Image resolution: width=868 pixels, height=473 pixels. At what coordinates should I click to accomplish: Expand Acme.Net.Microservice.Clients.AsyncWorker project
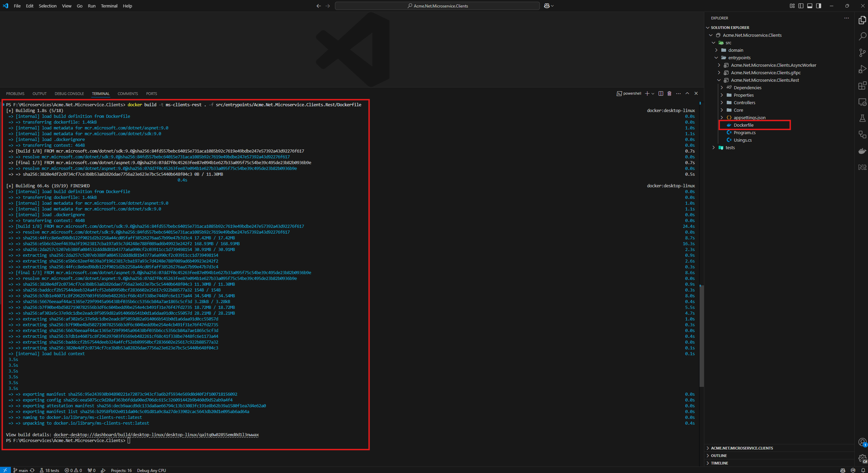[719, 65]
